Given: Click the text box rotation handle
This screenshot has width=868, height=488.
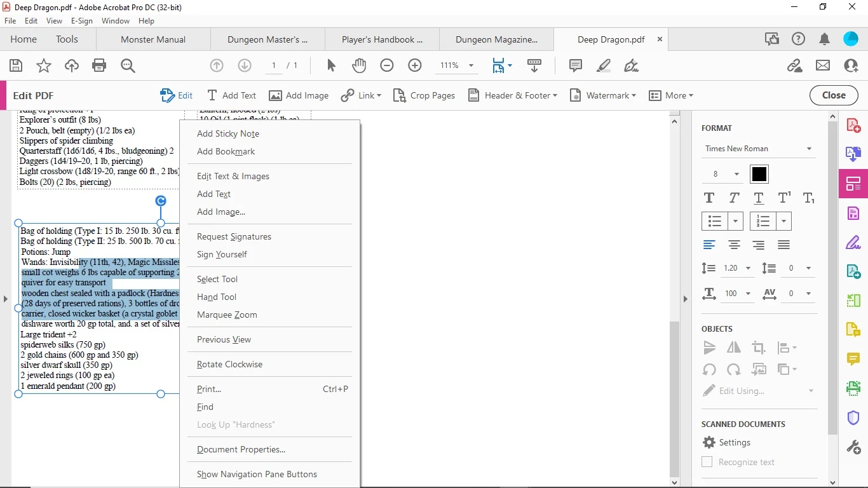Looking at the screenshot, I should click(x=161, y=201).
